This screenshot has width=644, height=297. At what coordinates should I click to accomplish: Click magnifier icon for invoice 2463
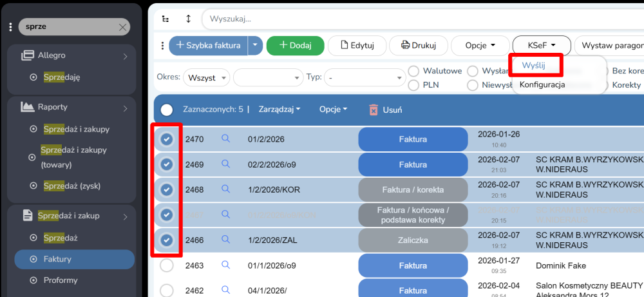(225, 265)
